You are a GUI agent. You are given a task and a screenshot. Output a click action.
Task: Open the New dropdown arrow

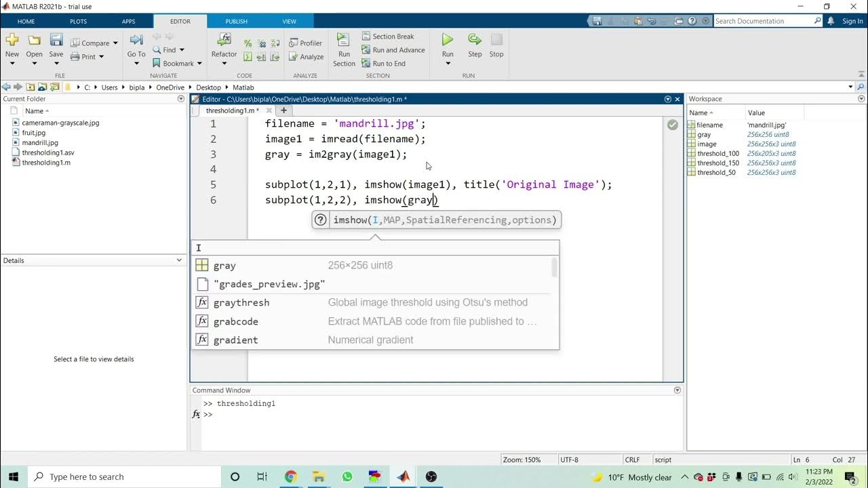click(12, 64)
